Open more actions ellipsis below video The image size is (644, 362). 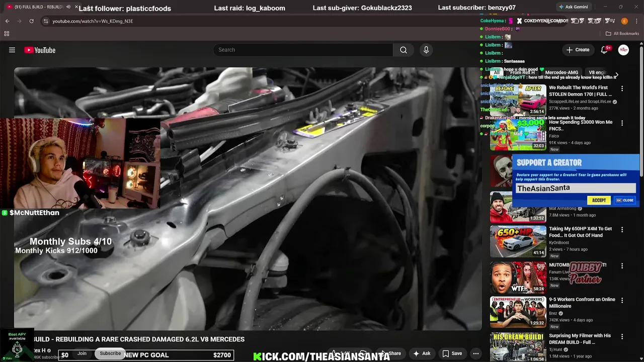475,353
